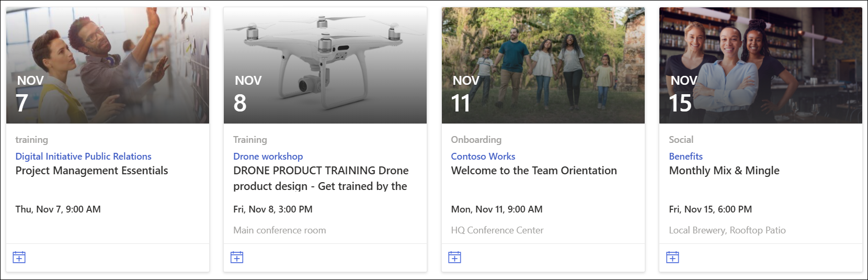Open the Drone workshop link

pyautogui.click(x=268, y=156)
